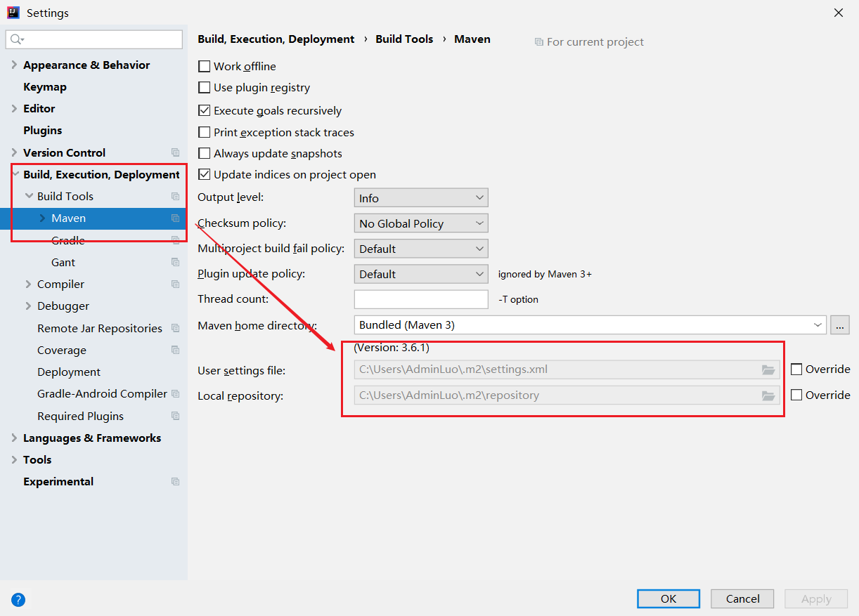Tick Override for User settings file
This screenshot has height=616, width=859.
pyautogui.click(x=796, y=369)
